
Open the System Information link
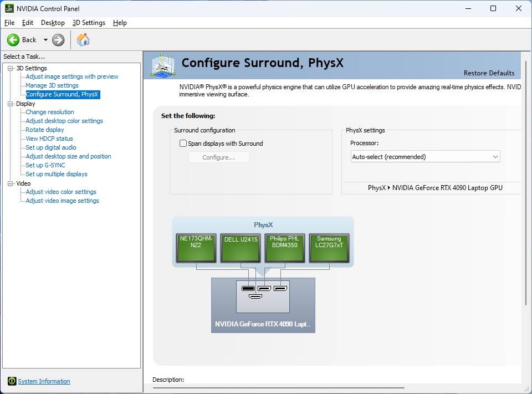(44, 381)
